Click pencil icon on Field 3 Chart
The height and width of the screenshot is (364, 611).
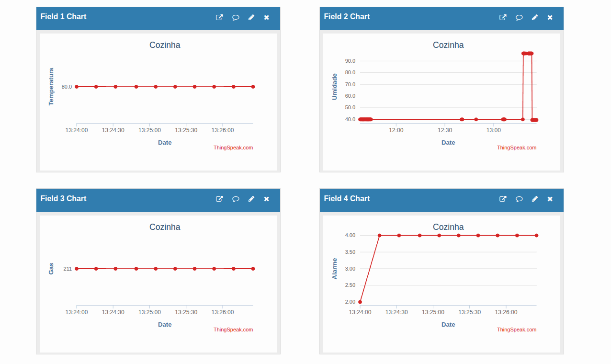tap(251, 199)
